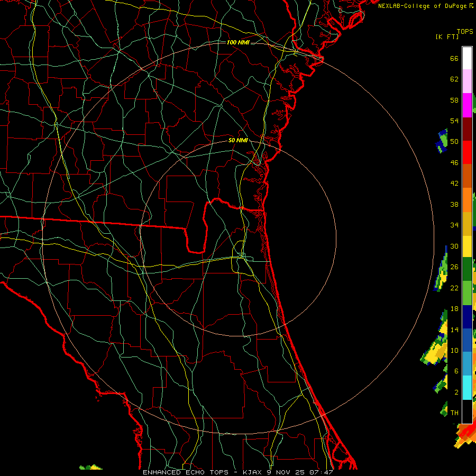Viewport: 476px width, 476px height.
Task: Click the '[K FT]' units label
Action: pyautogui.click(x=447, y=36)
